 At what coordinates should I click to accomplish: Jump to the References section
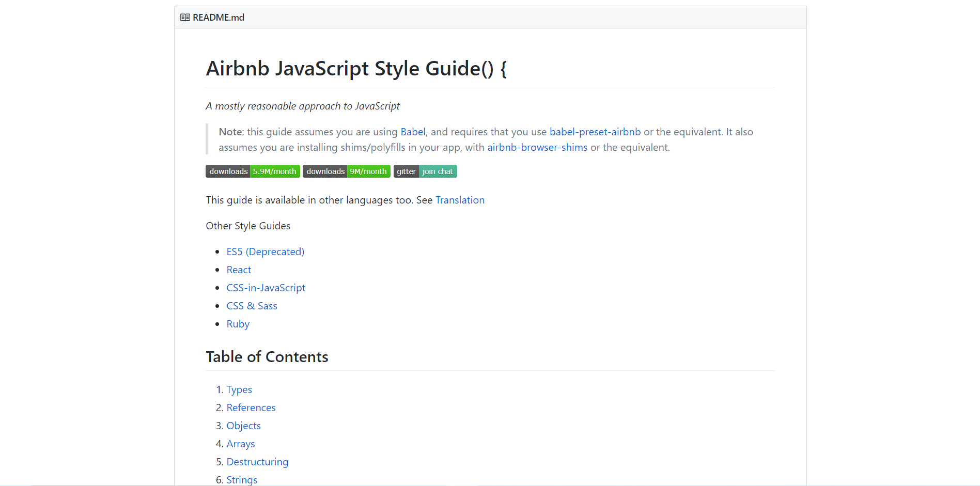(x=251, y=408)
